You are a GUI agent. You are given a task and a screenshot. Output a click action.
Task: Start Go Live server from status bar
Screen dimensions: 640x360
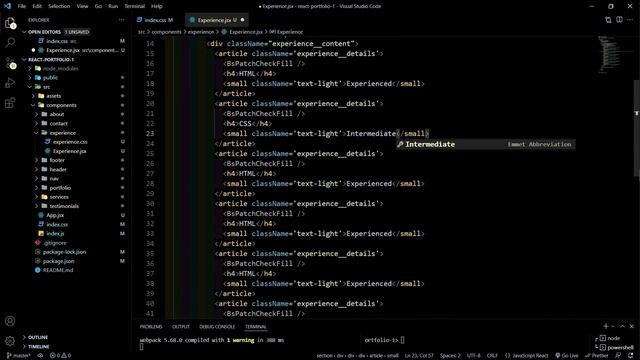click(567, 356)
